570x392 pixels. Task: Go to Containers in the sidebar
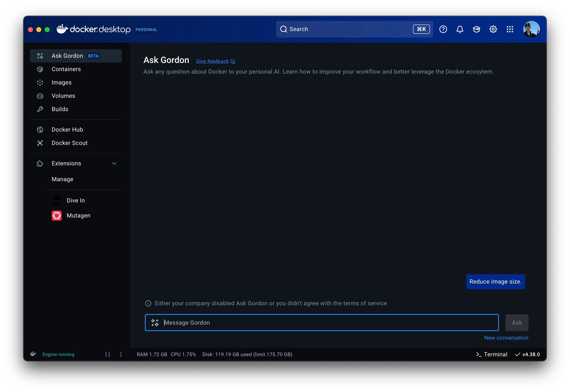(66, 69)
